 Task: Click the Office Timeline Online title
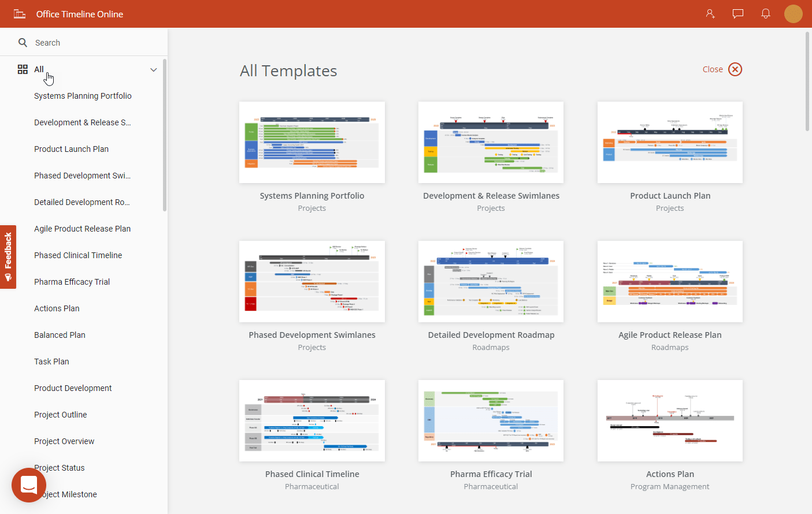[x=80, y=14]
